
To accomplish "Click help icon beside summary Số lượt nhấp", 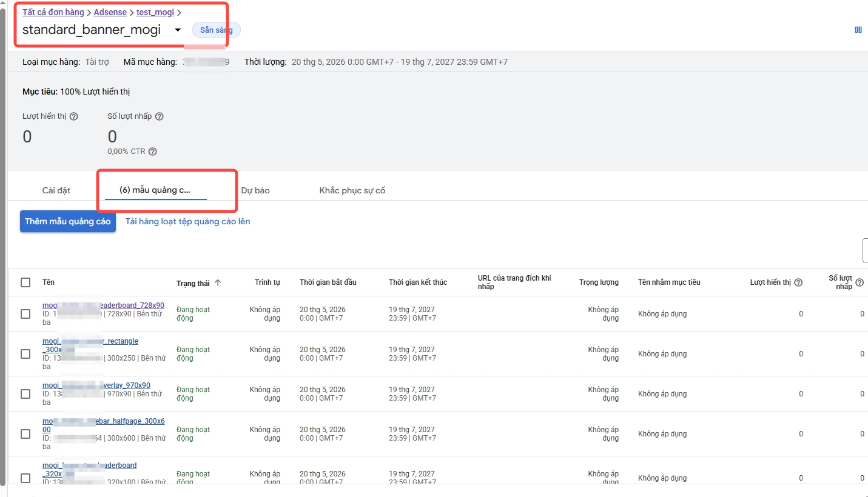I will coord(160,116).
